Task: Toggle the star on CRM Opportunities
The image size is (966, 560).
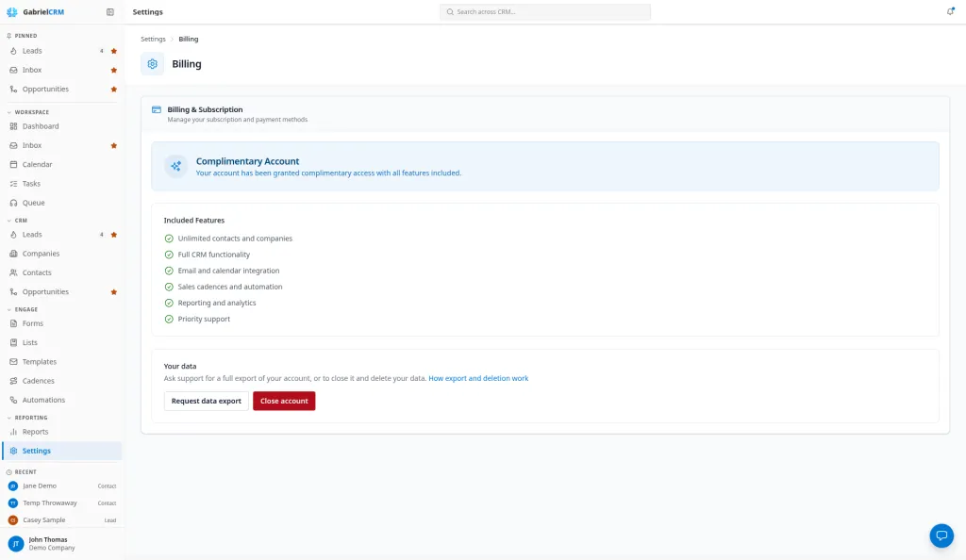Action: [x=114, y=292]
